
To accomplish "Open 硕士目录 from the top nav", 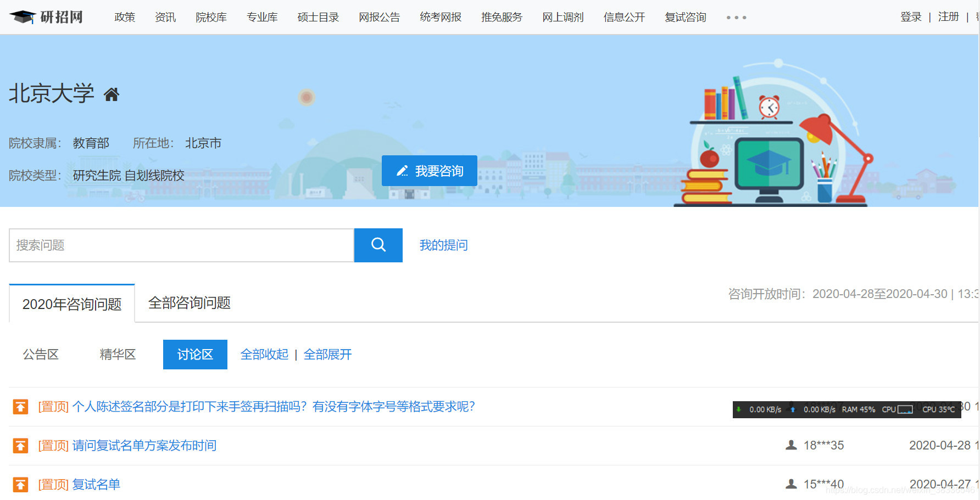I will coord(318,17).
